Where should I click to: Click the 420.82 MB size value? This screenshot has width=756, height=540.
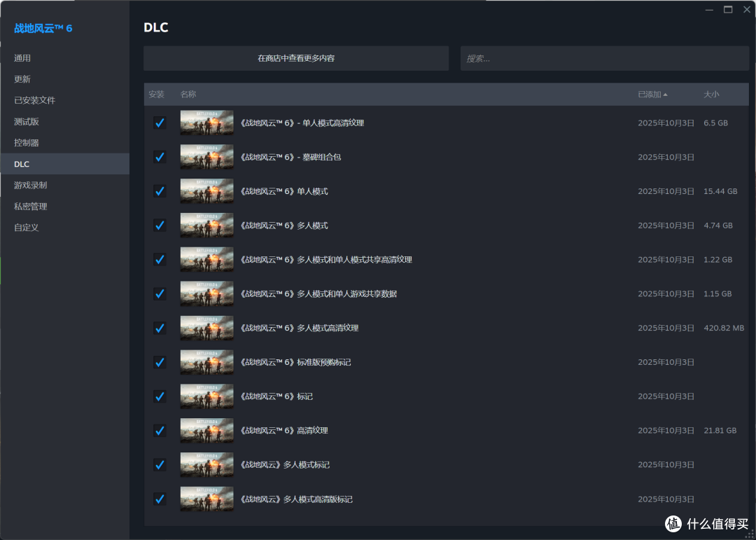(x=724, y=328)
